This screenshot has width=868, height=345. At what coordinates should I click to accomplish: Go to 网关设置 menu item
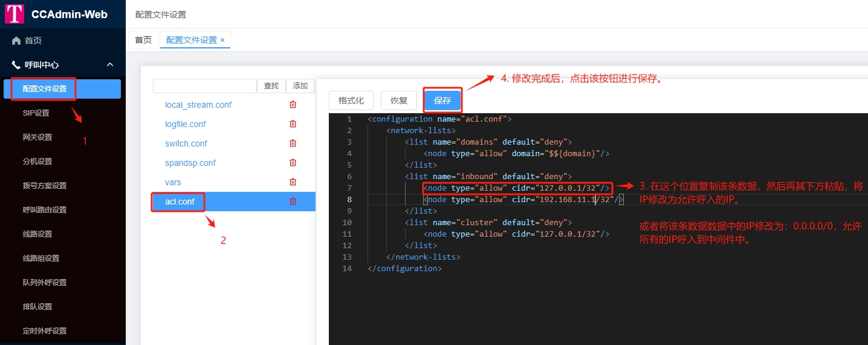[37, 137]
